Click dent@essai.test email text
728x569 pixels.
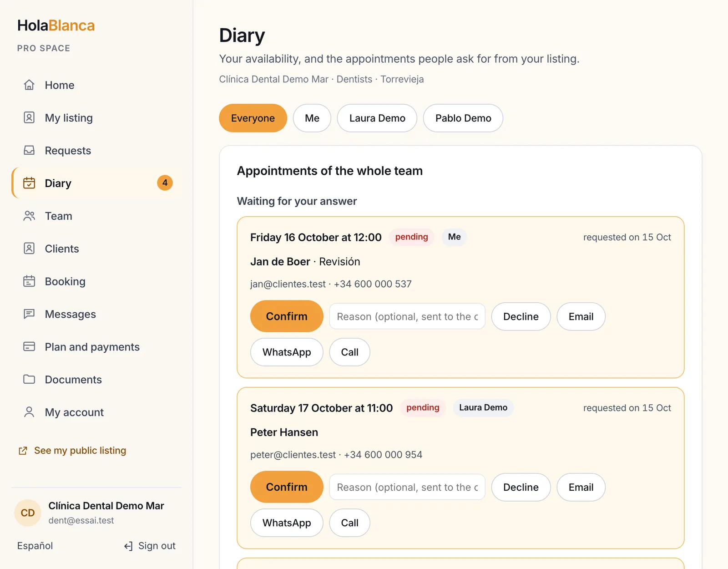point(81,521)
